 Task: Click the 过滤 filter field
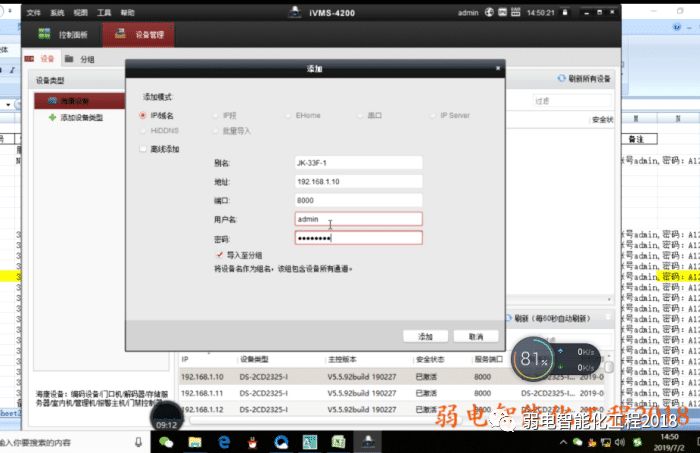point(572,101)
